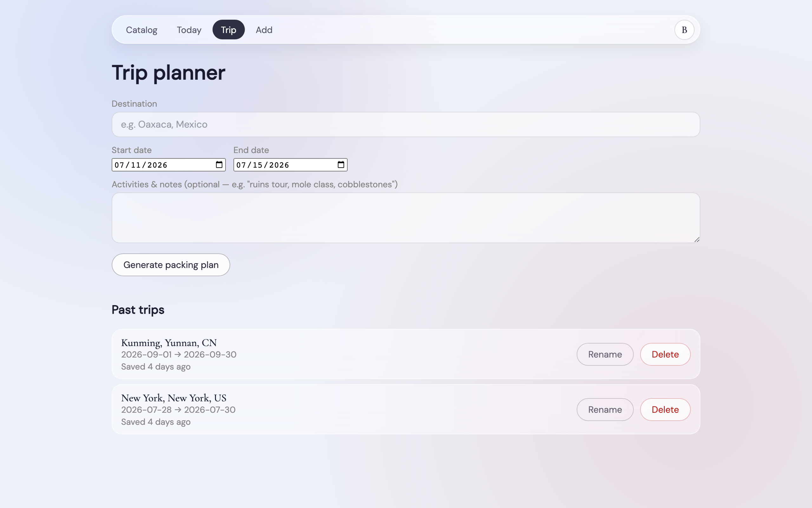Click the Start date value 07/11/2026

pyautogui.click(x=141, y=165)
